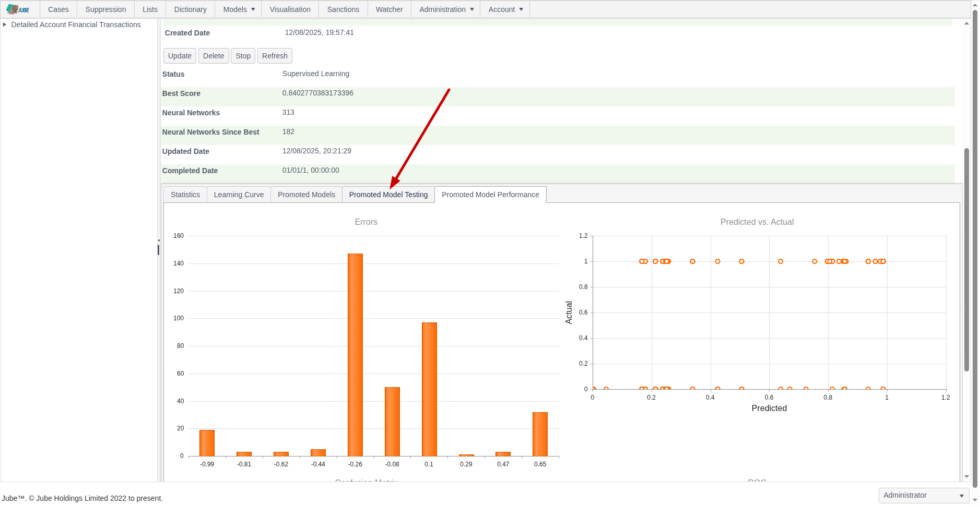Click the Neural Networks value 313
The image size is (980, 505).
(x=288, y=112)
